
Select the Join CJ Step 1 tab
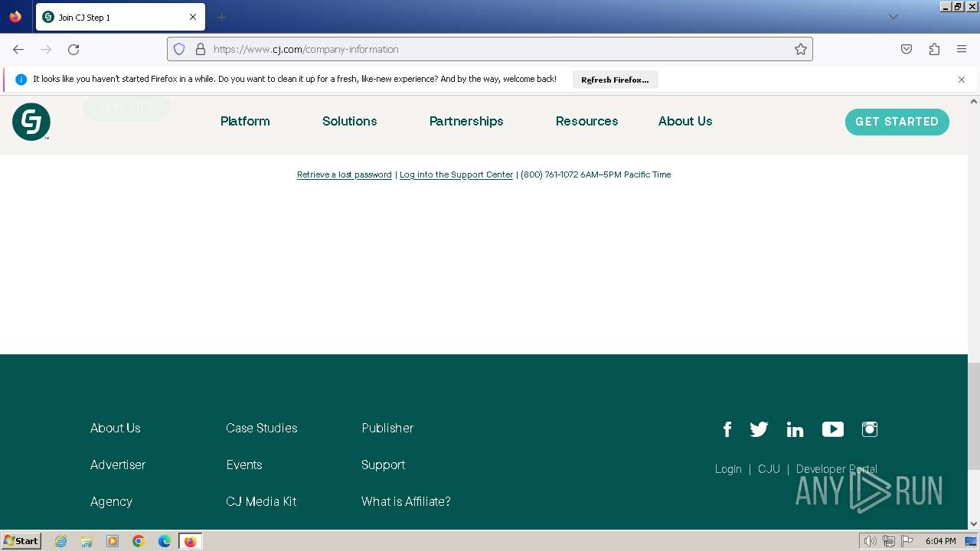click(x=120, y=17)
